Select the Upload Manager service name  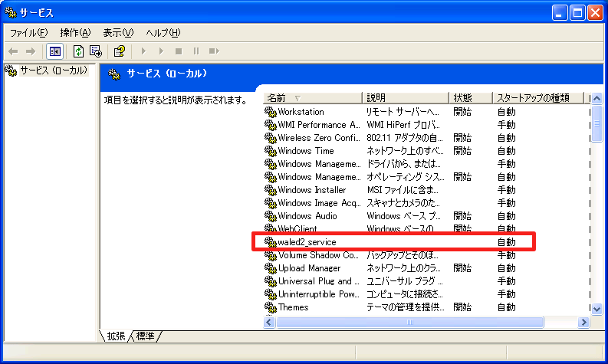click(x=310, y=268)
